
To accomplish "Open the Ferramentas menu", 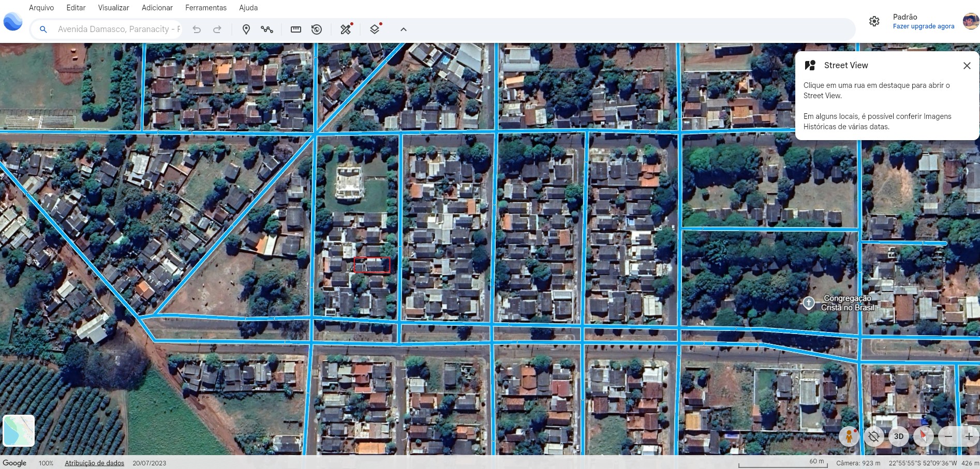I will (206, 8).
